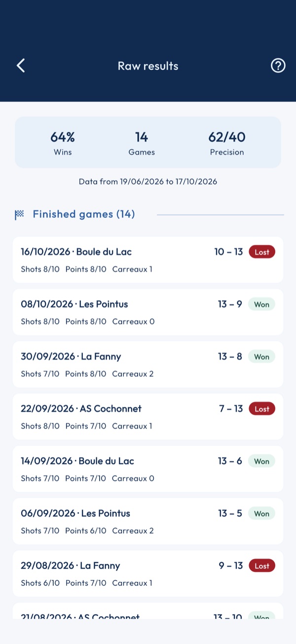The width and height of the screenshot is (296, 644).
Task: Tap the checkered flag icon beside Finished games
Action: pos(19,214)
